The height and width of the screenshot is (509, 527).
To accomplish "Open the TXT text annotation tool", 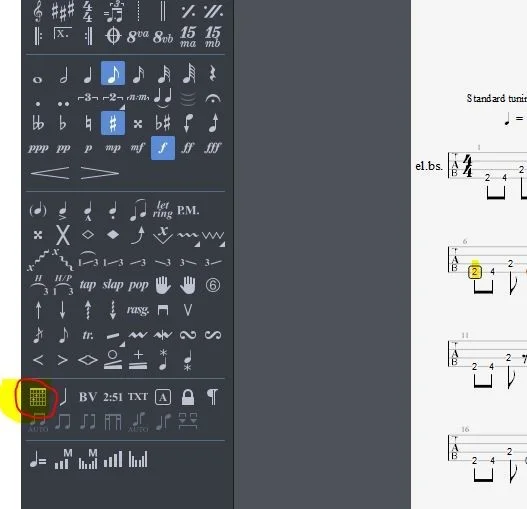I will point(138,397).
